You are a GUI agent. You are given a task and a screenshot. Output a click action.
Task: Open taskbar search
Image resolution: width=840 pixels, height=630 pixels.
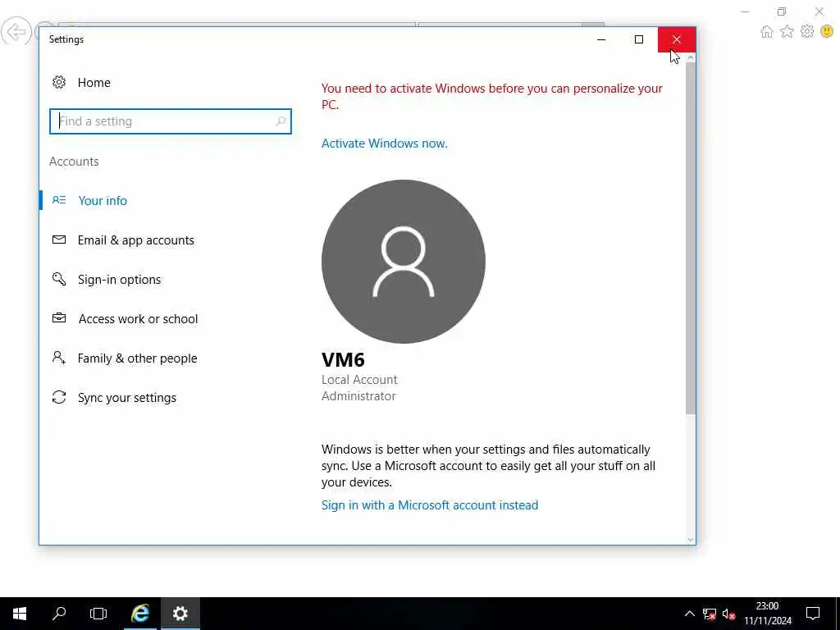coord(59,614)
